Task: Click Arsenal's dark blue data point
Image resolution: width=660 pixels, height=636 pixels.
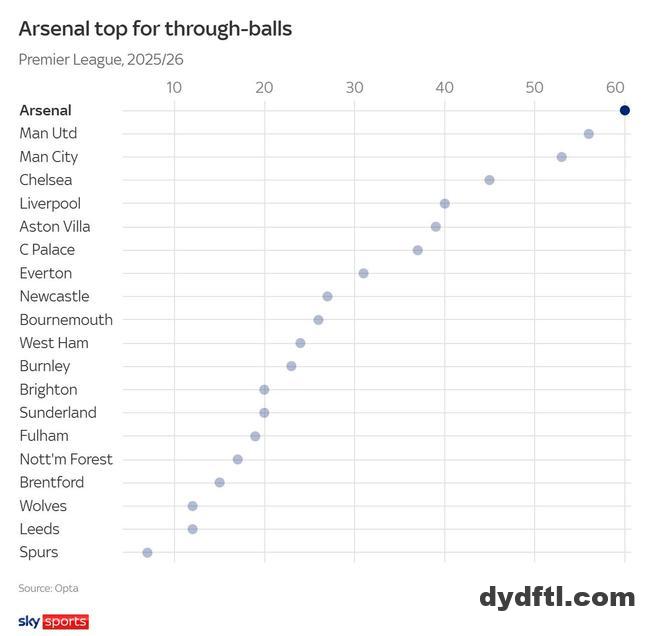Action: click(x=625, y=110)
